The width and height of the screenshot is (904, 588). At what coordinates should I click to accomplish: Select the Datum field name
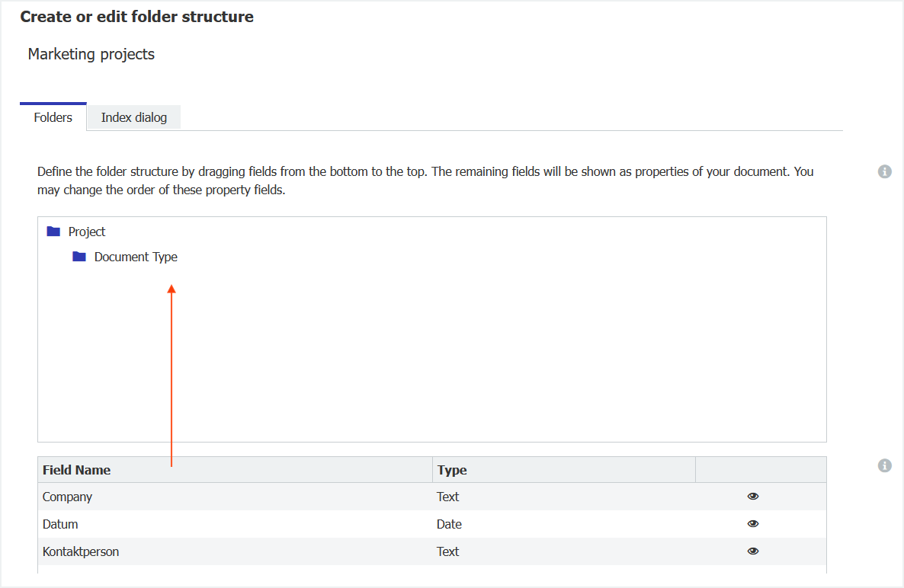click(x=60, y=524)
